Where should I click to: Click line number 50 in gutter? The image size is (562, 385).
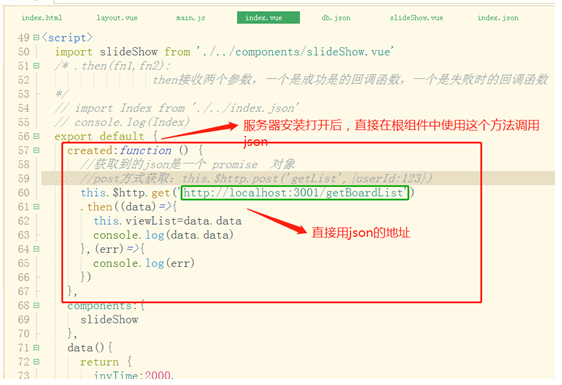coord(24,52)
